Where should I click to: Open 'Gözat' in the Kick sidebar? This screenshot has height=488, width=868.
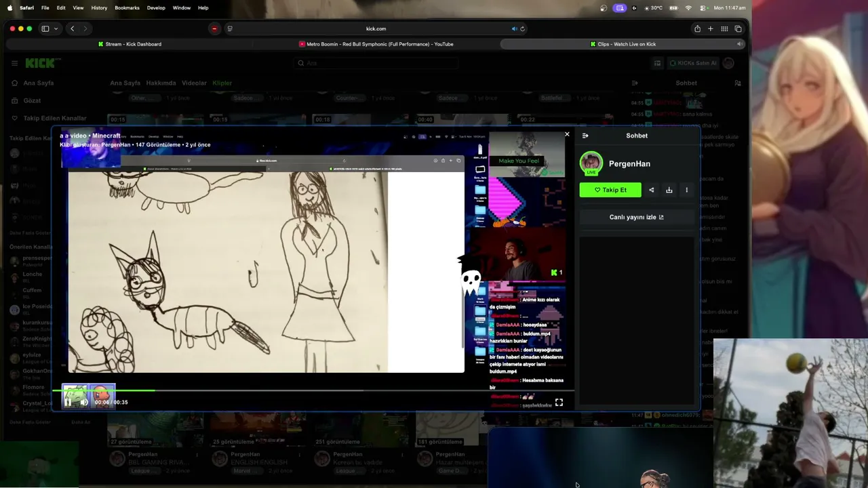pyautogui.click(x=32, y=100)
